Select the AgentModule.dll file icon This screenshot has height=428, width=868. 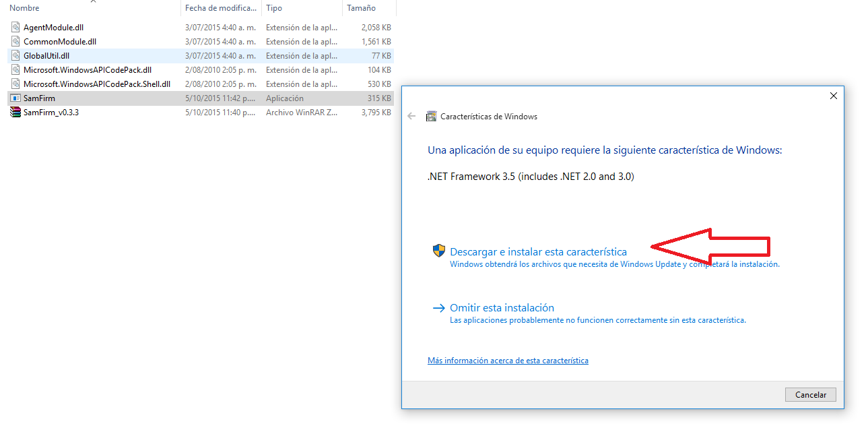[15, 27]
